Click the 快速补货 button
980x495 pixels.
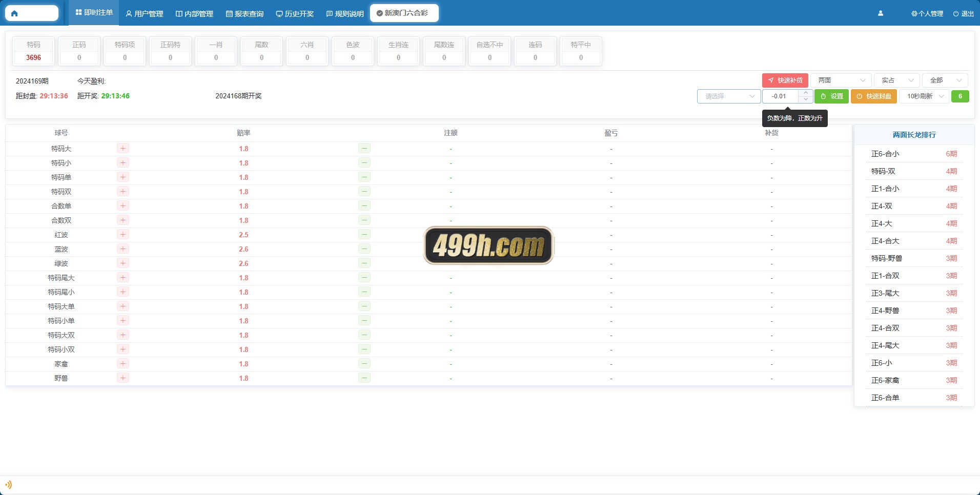(785, 80)
